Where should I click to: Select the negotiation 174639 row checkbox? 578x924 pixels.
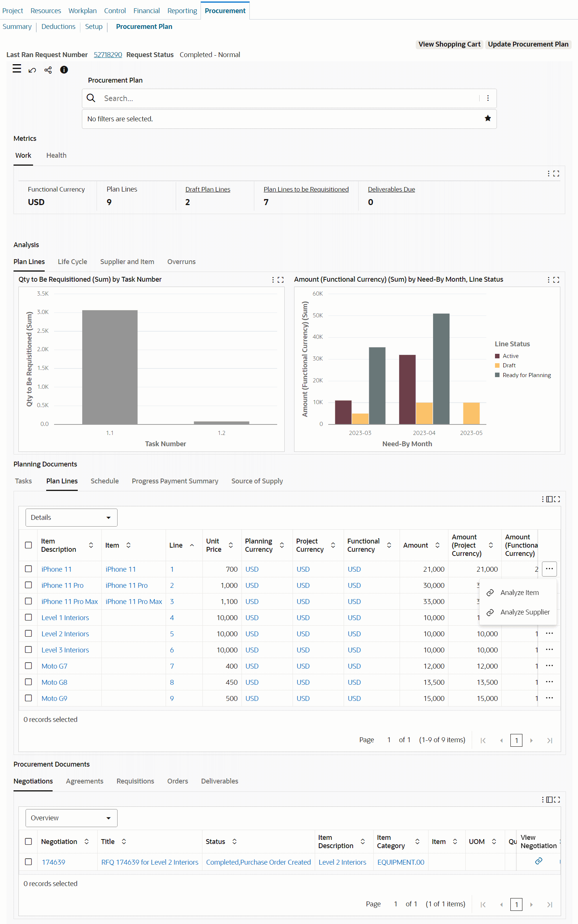coord(28,862)
